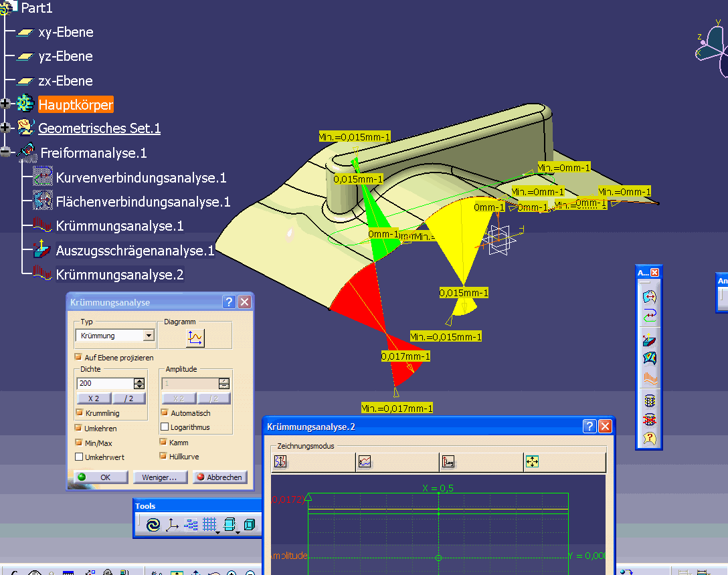Click the 0,017mm-1 curvature label
728x575 pixels.
pos(405,356)
